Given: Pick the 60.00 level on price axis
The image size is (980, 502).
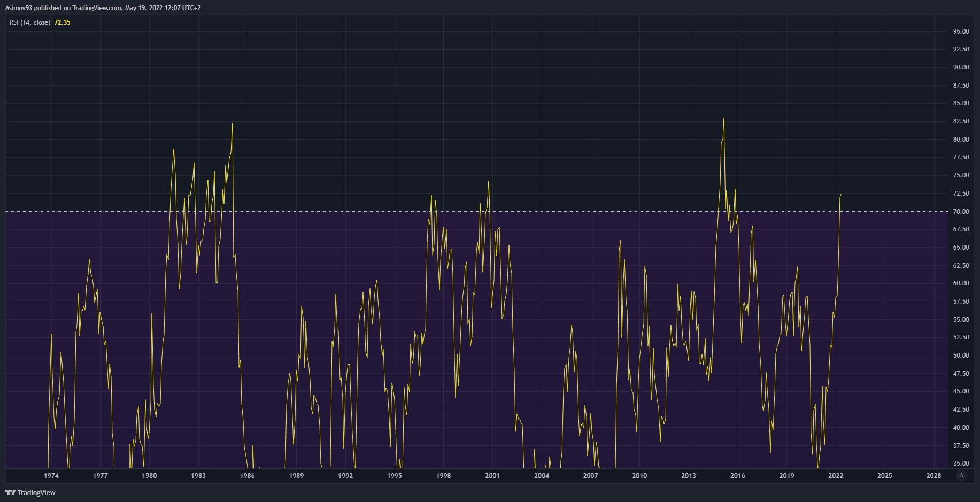Looking at the screenshot, I should coord(961,283).
